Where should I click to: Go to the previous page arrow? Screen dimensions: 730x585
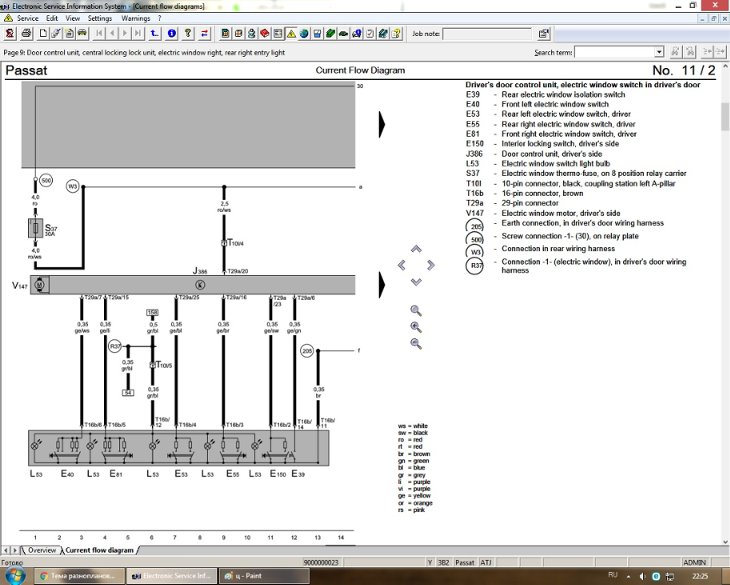112,34
